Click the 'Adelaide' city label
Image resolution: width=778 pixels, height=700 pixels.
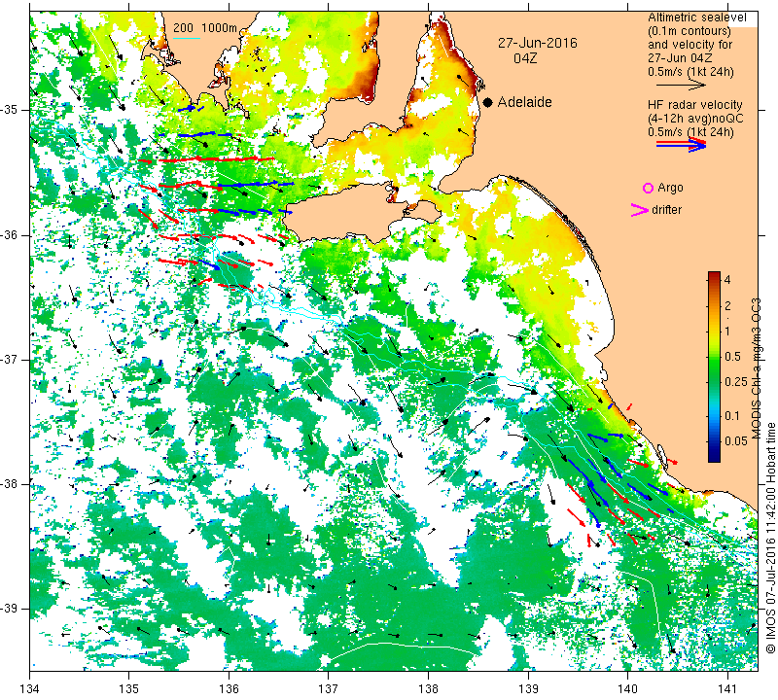525,102
